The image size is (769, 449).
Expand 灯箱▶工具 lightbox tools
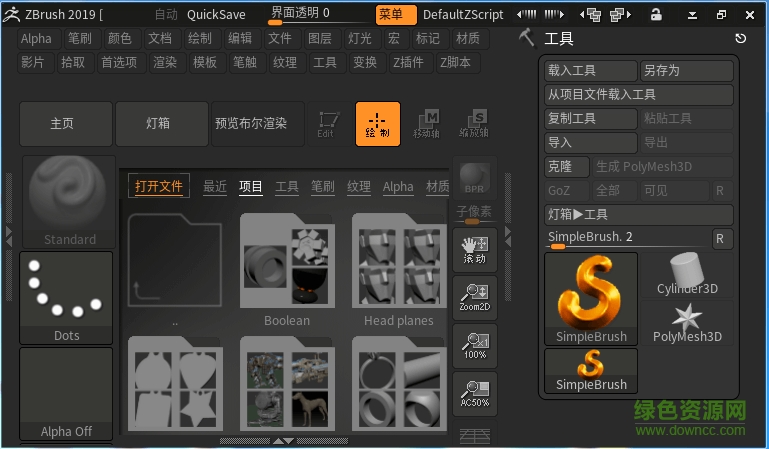pyautogui.click(x=639, y=214)
